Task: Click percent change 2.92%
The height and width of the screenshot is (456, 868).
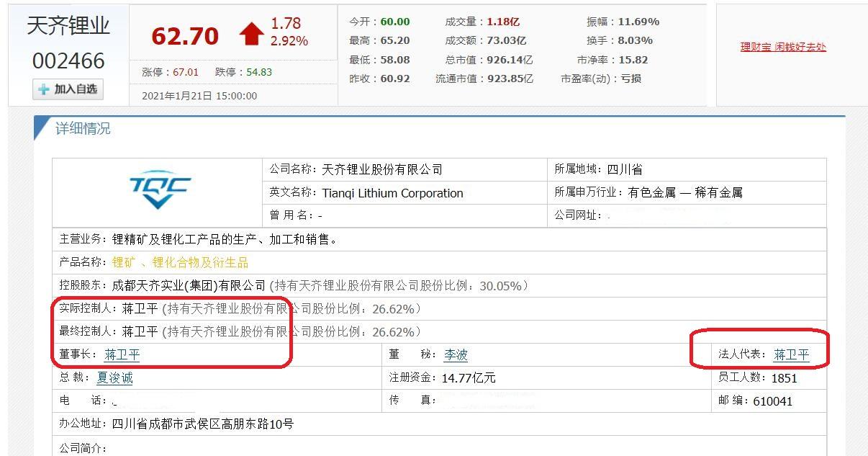Action: 289,41
